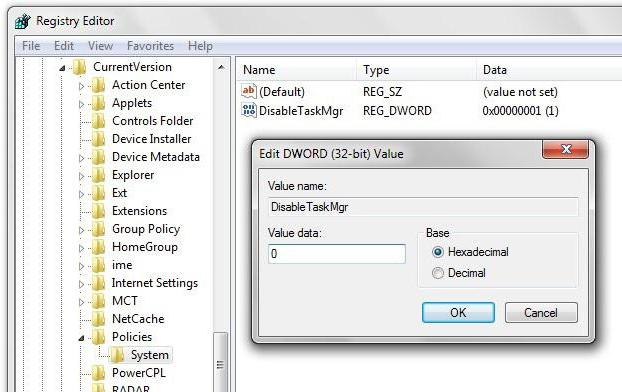622x392 pixels.
Task: Click the Group Policy folder icon
Action: click(x=98, y=229)
